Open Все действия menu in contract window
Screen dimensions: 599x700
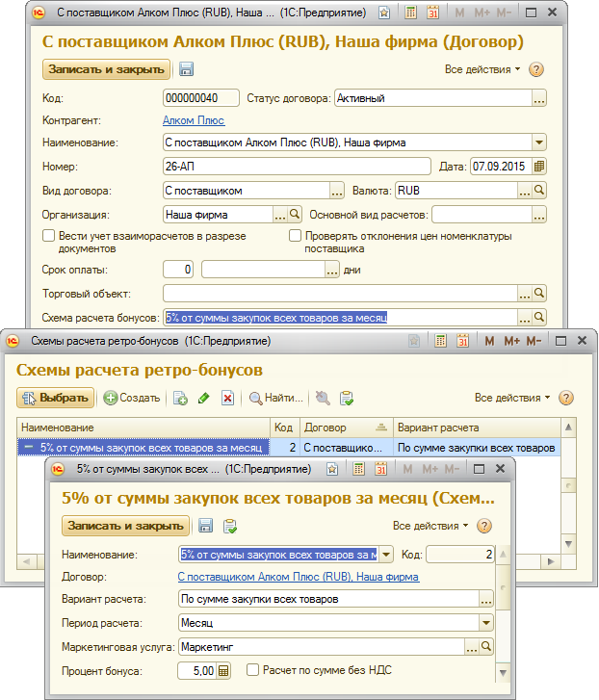pyautogui.click(x=482, y=69)
